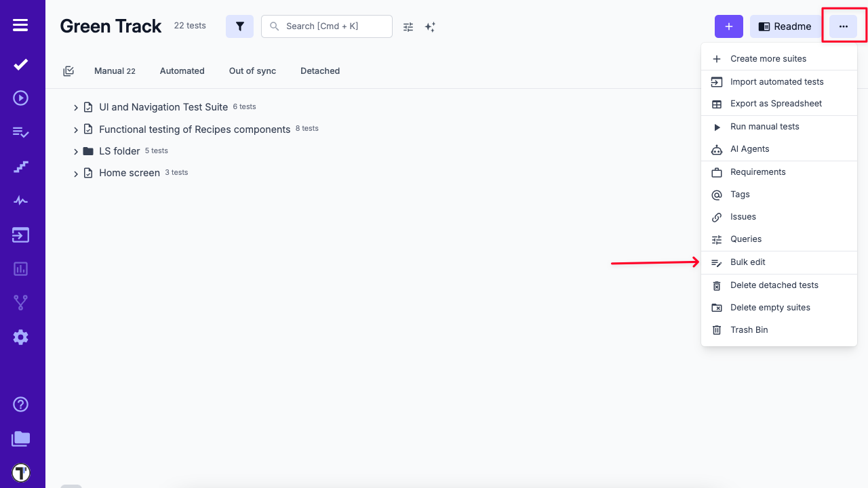The height and width of the screenshot is (488, 868).
Task: Open the Readme button
Action: tap(785, 26)
